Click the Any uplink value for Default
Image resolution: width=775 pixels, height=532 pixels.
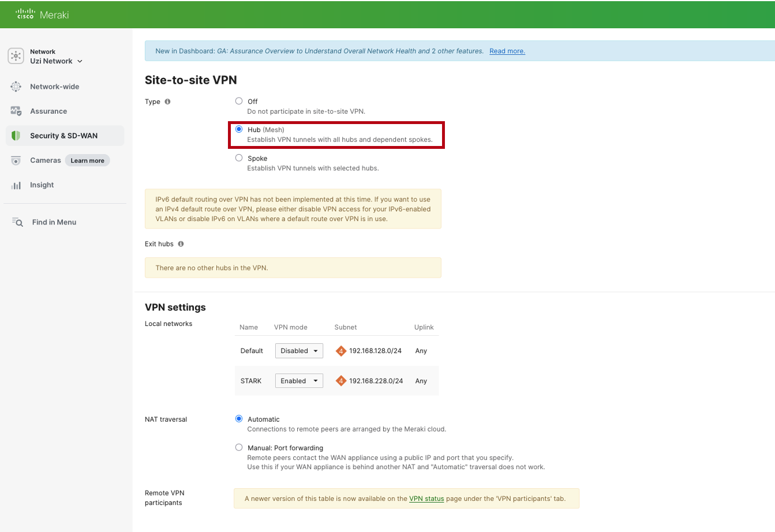click(421, 351)
